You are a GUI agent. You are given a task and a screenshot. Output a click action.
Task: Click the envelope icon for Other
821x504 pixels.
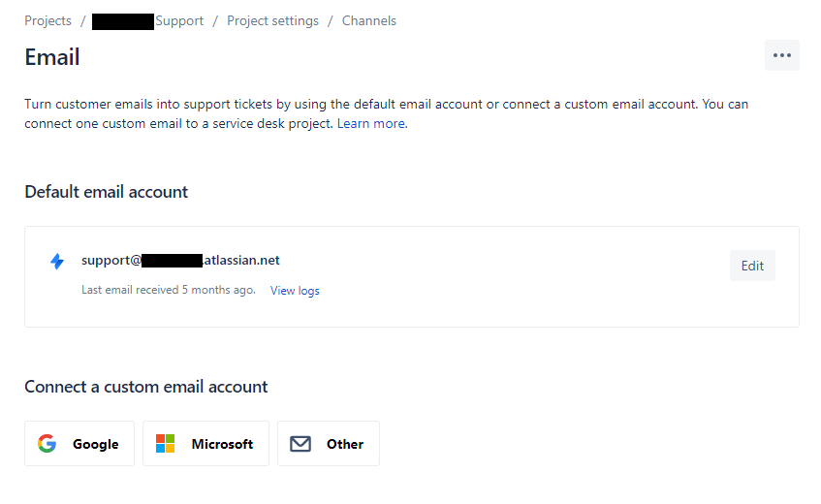tap(300, 444)
